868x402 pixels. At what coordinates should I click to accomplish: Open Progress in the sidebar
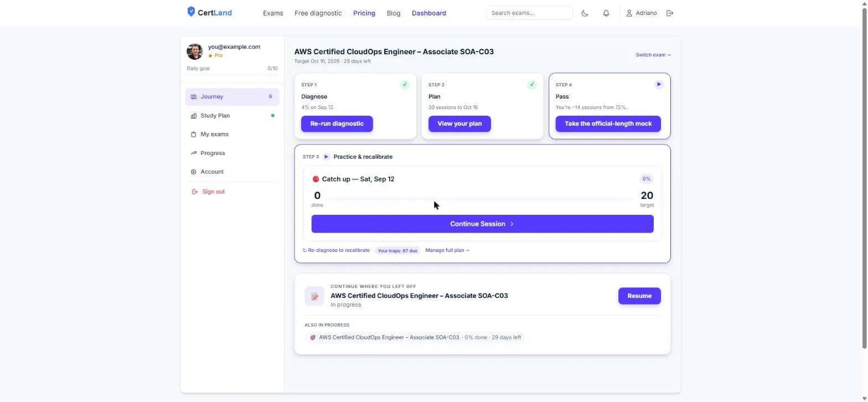tap(232, 153)
